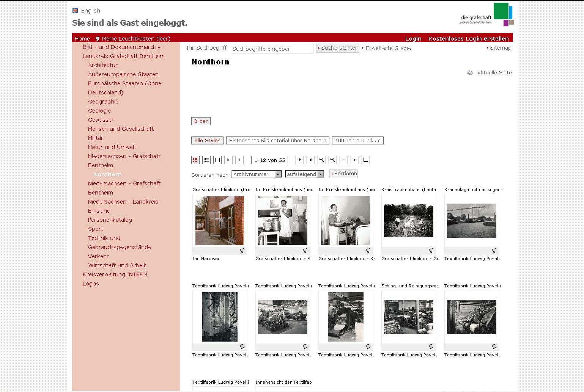
Task: Click the Suche starten button
Action: coord(338,48)
